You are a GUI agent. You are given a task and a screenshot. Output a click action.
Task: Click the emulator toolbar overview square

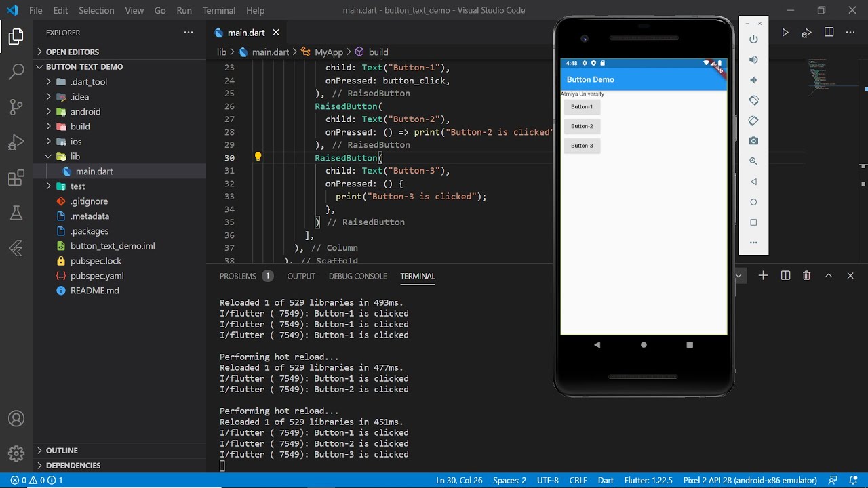(x=753, y=222)
